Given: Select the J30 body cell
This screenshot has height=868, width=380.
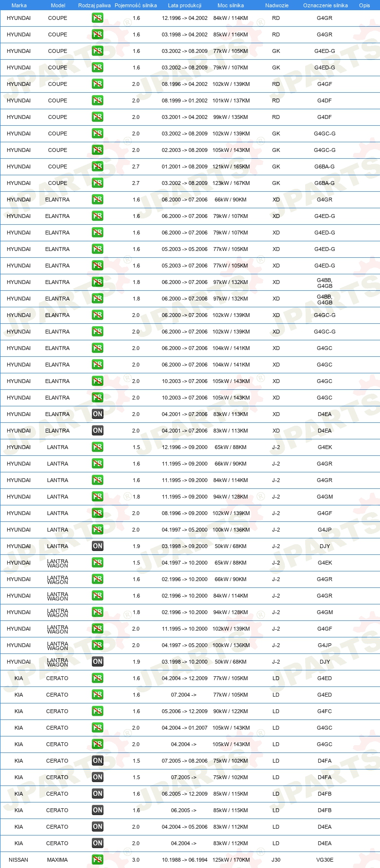Looking at the screenshot, I should 276,860.
